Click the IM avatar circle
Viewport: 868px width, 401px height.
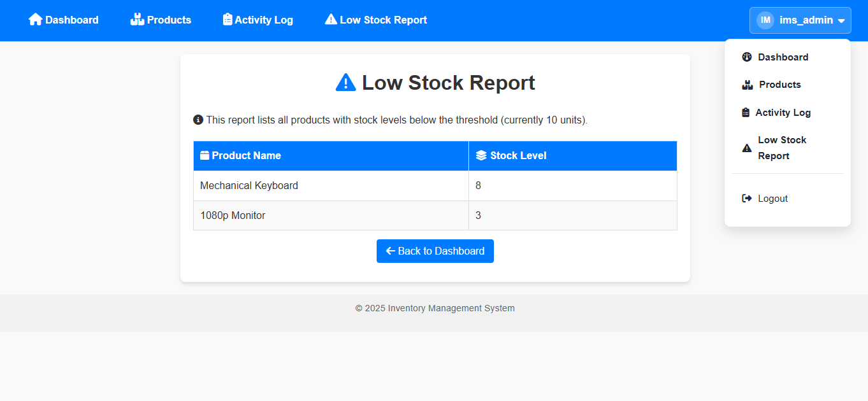[765, 20]
